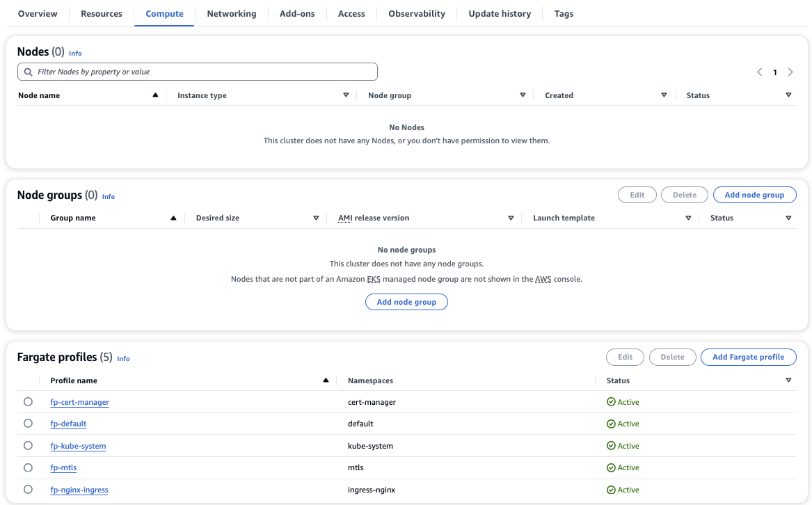812x505 pixels.
Task: Select the fp-kube-system radio button
Action: click(x=28, y=445)
